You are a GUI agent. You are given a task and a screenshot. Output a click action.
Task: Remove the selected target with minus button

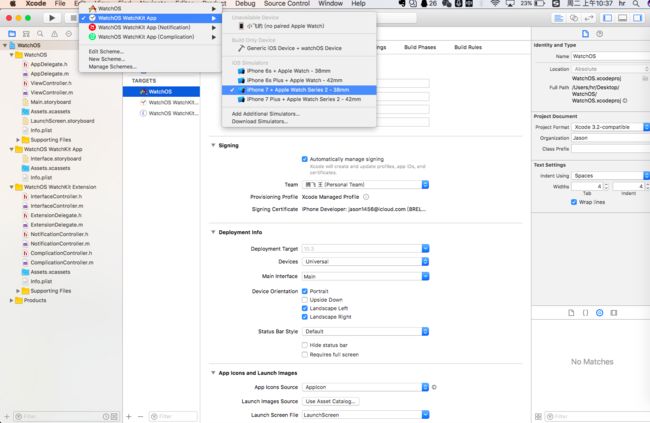tap(140, 416)
